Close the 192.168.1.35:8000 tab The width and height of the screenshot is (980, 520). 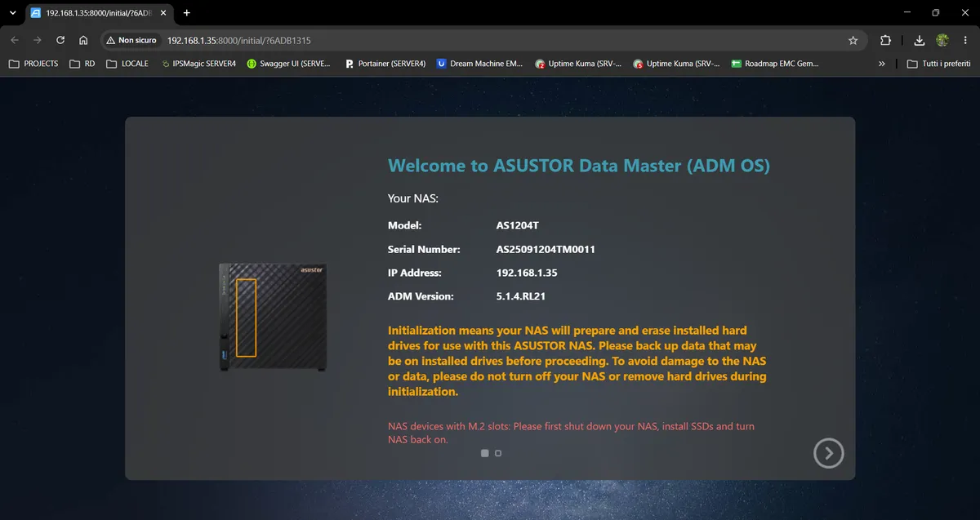pyautogui.click(x=163, y=13)
